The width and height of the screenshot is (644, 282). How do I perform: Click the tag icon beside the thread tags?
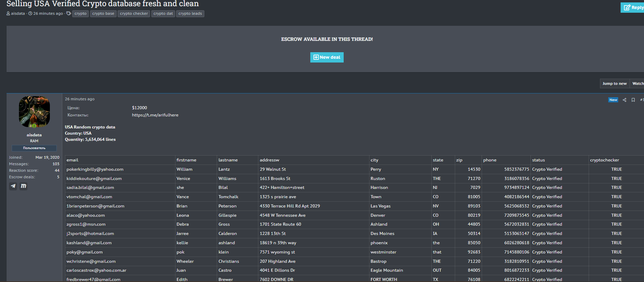tap(69, 13)
